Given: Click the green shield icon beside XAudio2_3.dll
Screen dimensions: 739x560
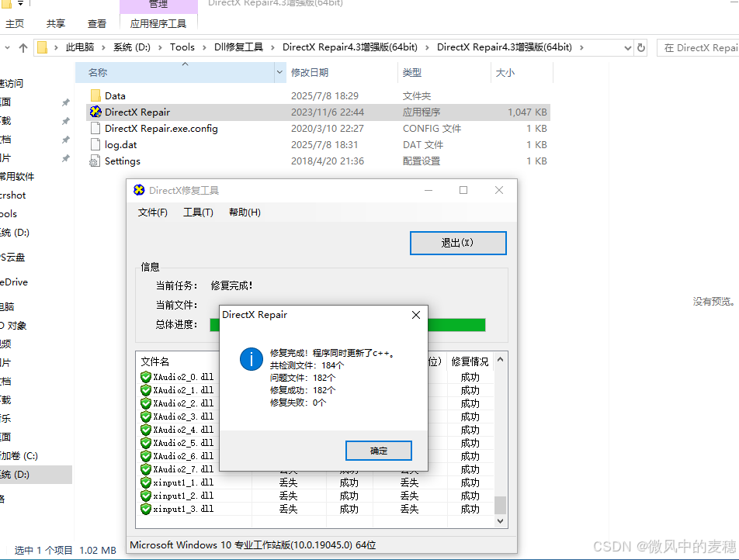Looking at the screenshot, I should (146, 417).
